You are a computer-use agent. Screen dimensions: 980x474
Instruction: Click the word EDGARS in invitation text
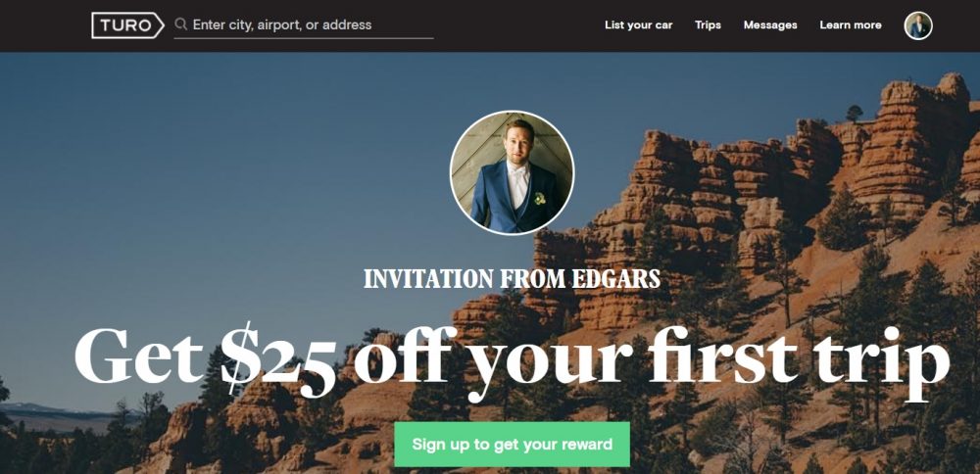[x=616, y=278]
